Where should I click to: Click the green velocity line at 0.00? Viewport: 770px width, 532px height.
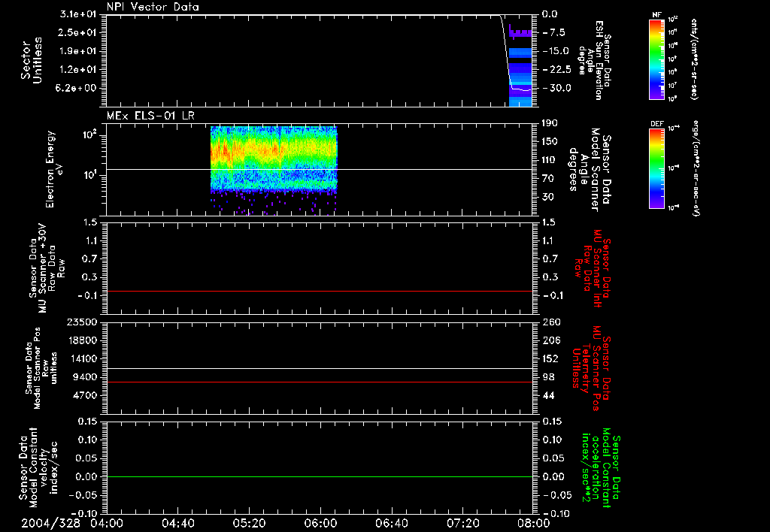[319, 476]
